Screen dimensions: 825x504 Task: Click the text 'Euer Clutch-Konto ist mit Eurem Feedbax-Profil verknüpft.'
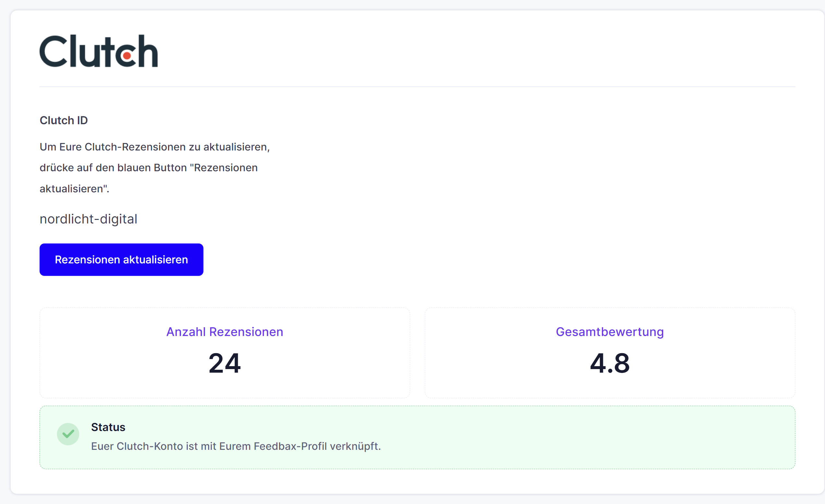pyautogui.click(x=236, y=446)
